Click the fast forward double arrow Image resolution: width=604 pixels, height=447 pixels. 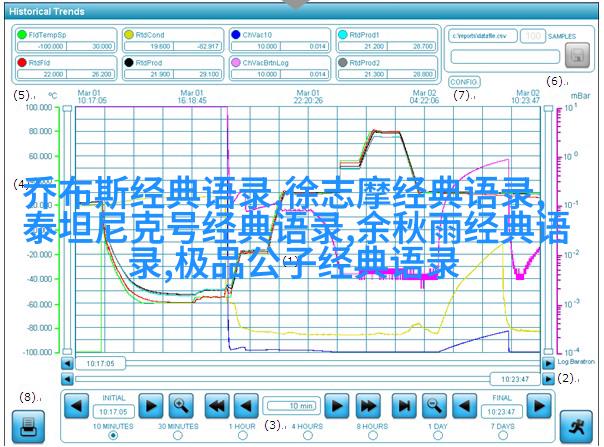[x=368, y=406]
